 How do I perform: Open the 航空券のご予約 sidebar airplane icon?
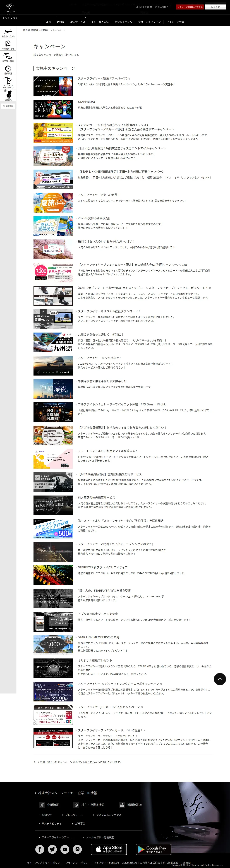point(8,33)
